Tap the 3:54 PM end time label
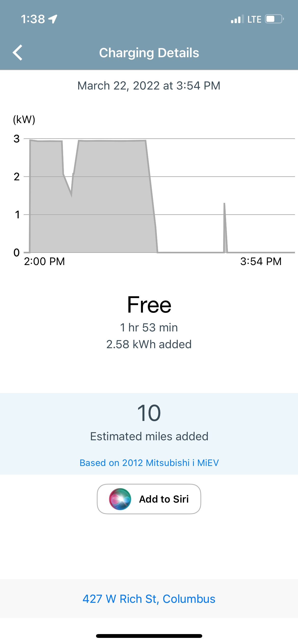Image resolution: width=298 pixels, height=644 pixels. pyautogui.click(x=261, y=261)
